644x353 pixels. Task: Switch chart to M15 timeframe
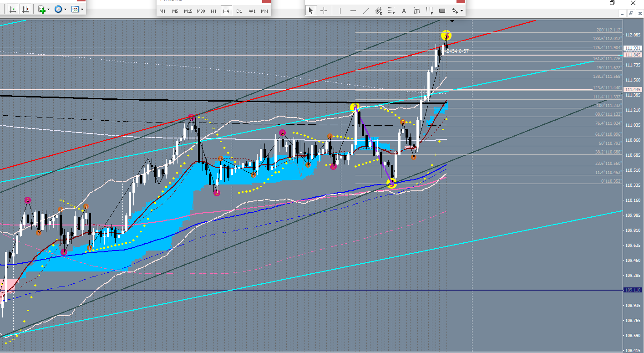188,11
